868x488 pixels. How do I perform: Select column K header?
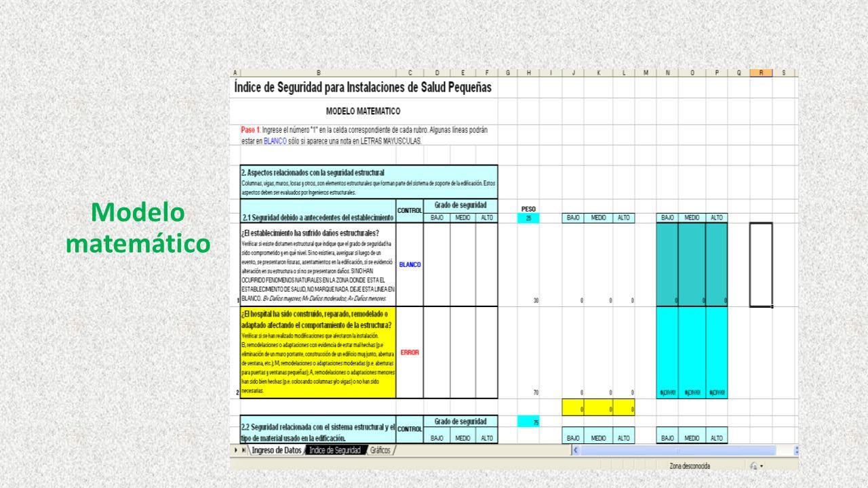pyautogui.click(x=598, y=73)
